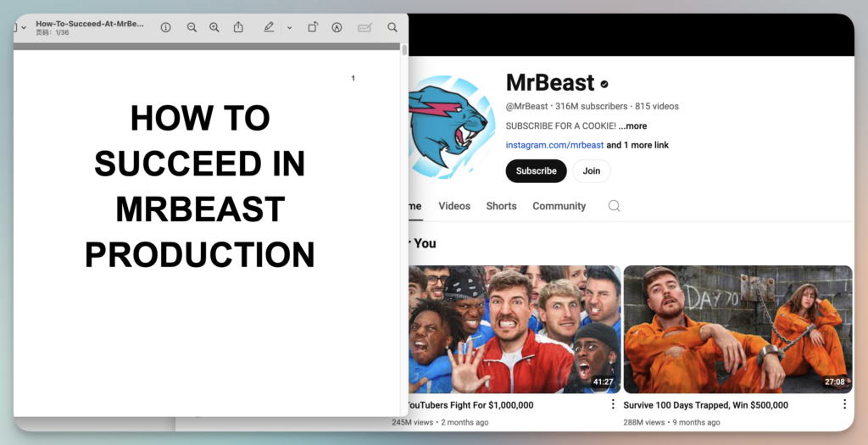Rotate the PDF page
The image size is (868, 445).
point(313,27)
